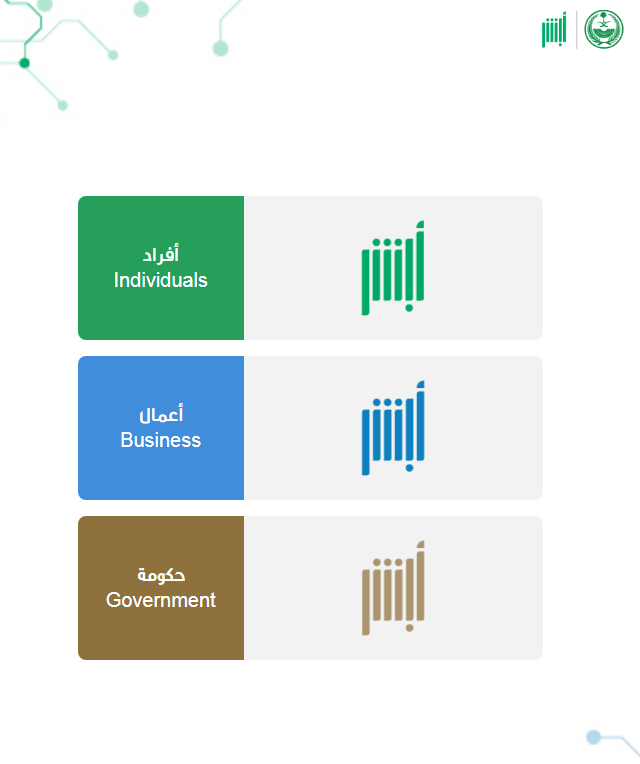Click the 'Government' English label
The height and width of the screenshot is (764, 640).
tap(161, 600)
